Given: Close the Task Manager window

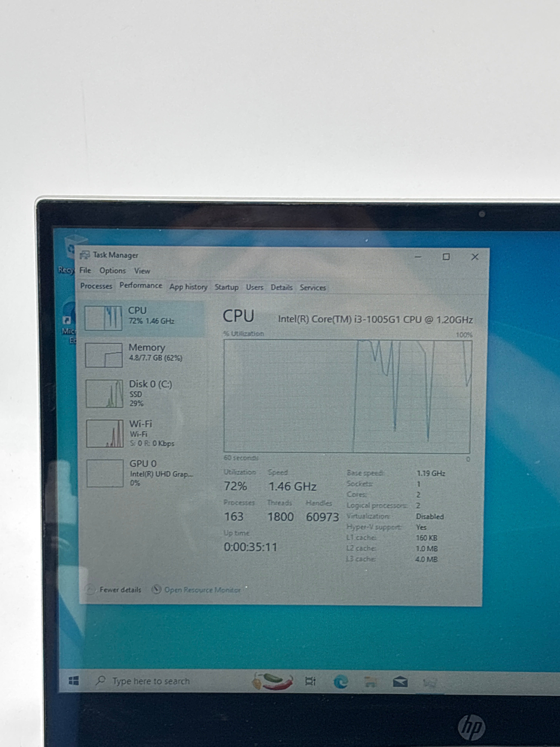Looking at the screenshot, I should click(x=475, y=257).
